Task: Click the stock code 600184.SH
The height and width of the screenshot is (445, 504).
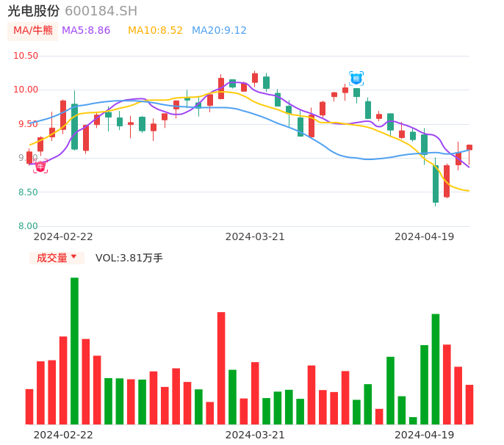Action: coord(101,11)
